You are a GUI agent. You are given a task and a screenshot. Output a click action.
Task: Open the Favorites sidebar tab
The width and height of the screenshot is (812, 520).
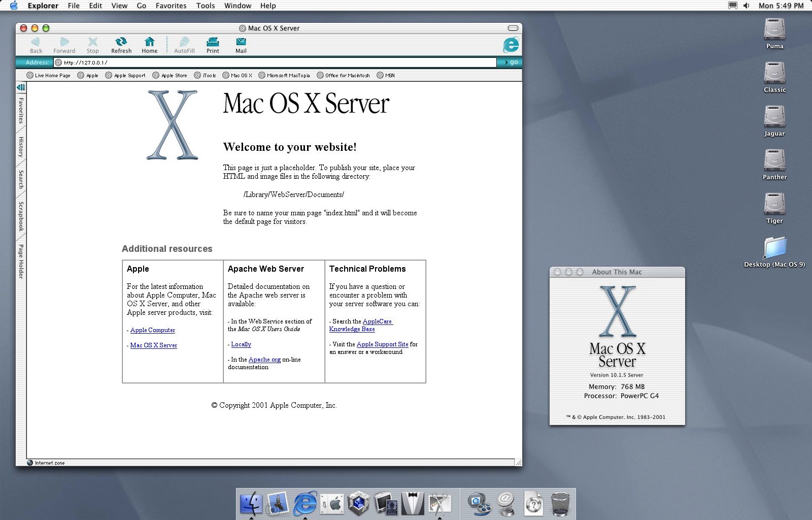coord(21,110)
